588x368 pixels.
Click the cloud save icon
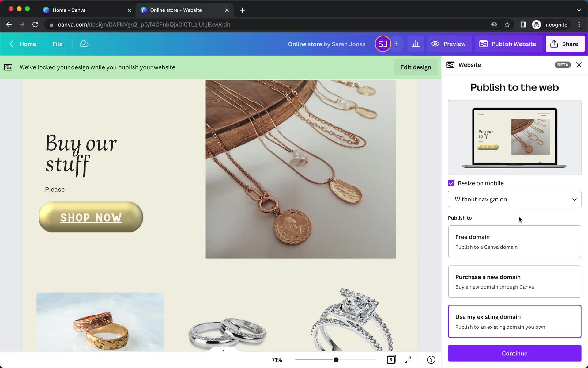(84, 44)
